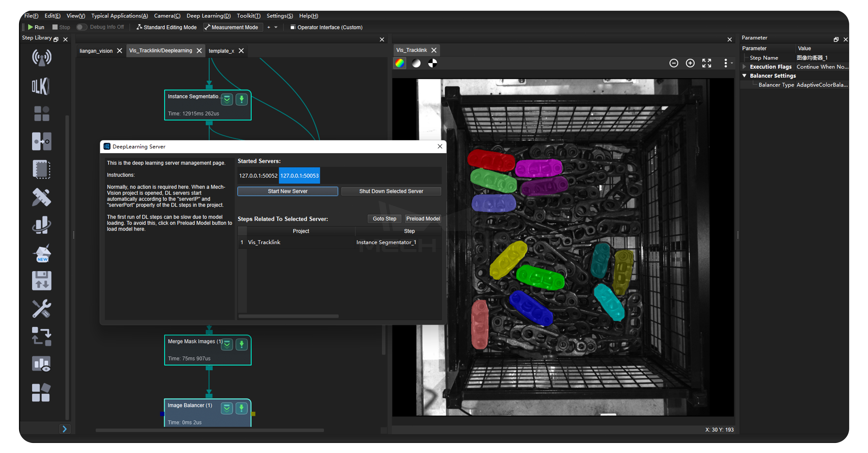
Task: Click the zoom in magnifier icon
Action: [690, 63]
